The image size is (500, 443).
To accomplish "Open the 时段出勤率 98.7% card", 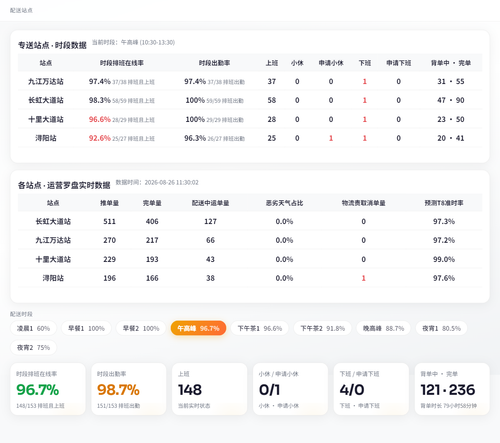I will coord(129,389).
